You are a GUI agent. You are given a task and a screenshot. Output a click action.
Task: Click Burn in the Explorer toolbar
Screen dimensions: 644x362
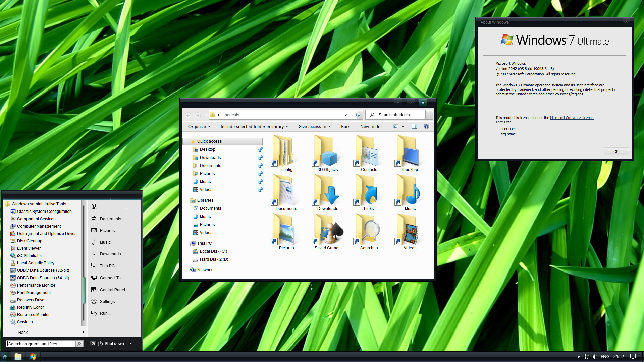[345, 127]
